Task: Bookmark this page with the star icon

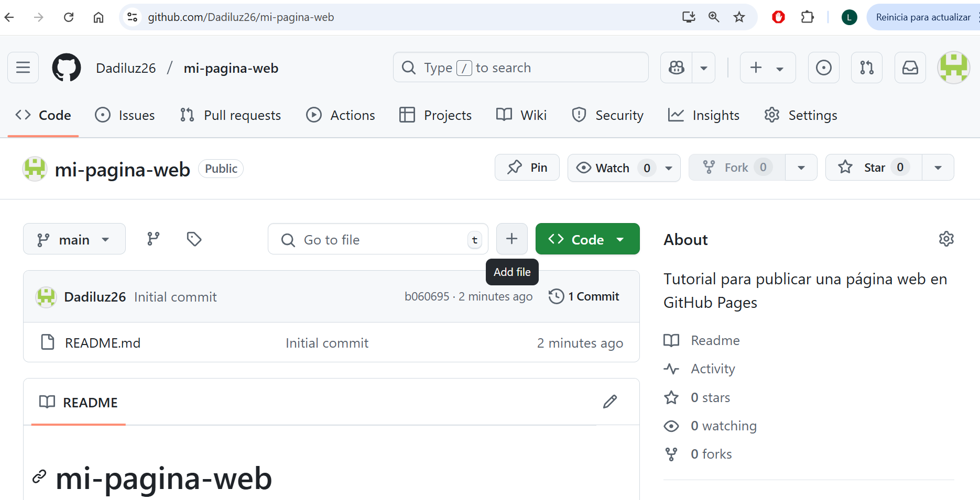Action: click(739, 17)
